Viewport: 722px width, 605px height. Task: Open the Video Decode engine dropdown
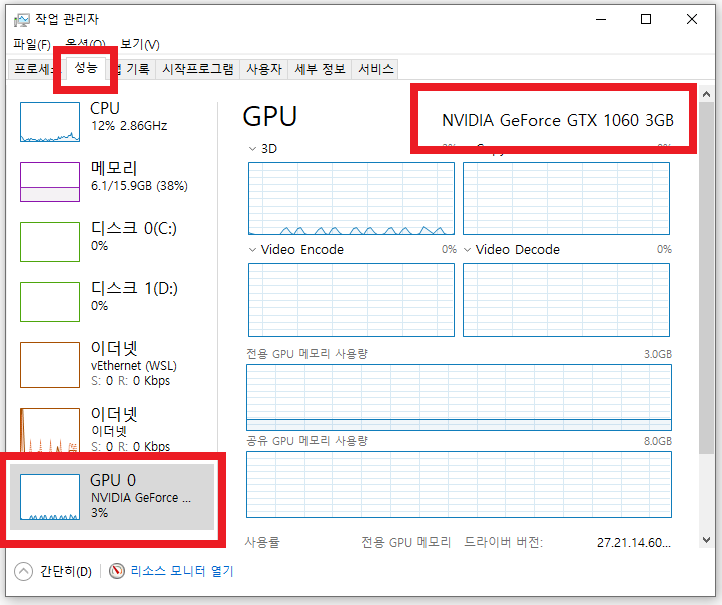[x=467, y=250]
